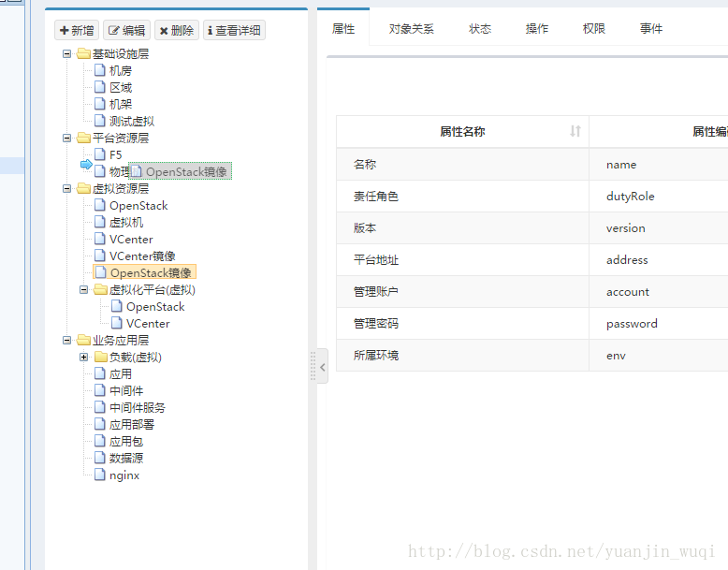Viewport: 728px width, 570px height.
Task: Click the 属性名称 column header
Action: click(462, 131)
